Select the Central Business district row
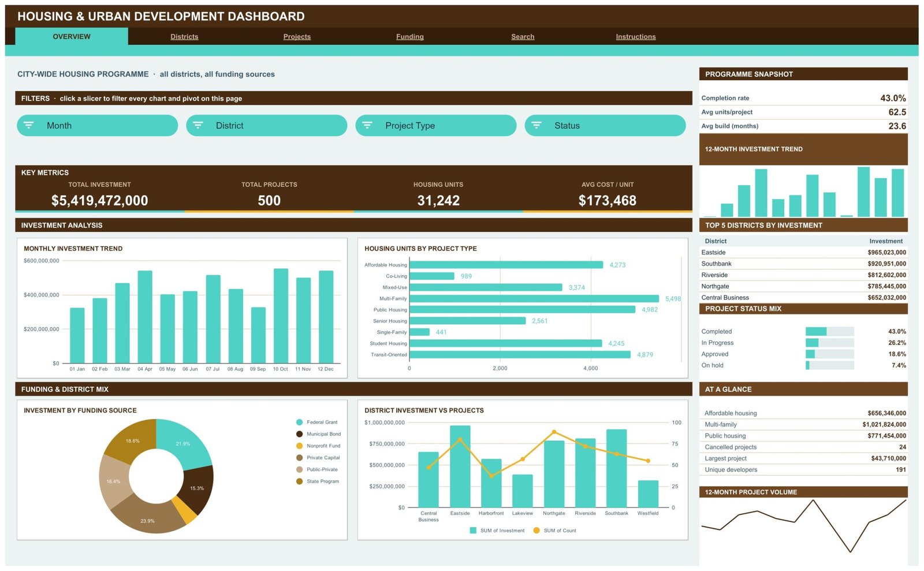This screenshot has width=924, height=571. pyautogui.click(x=803, y=298)
